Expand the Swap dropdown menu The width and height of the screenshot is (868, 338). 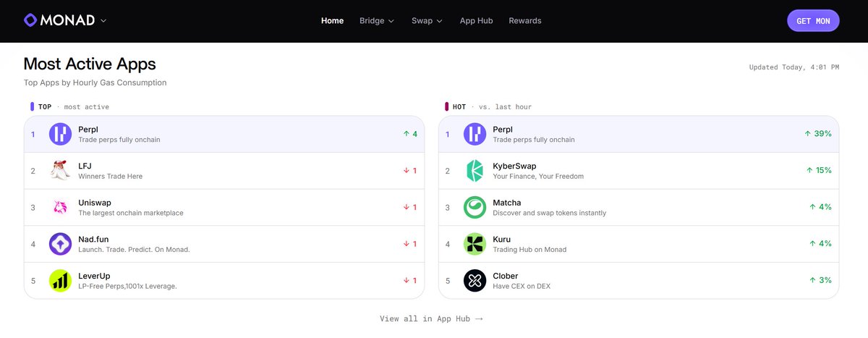[427, 21]
